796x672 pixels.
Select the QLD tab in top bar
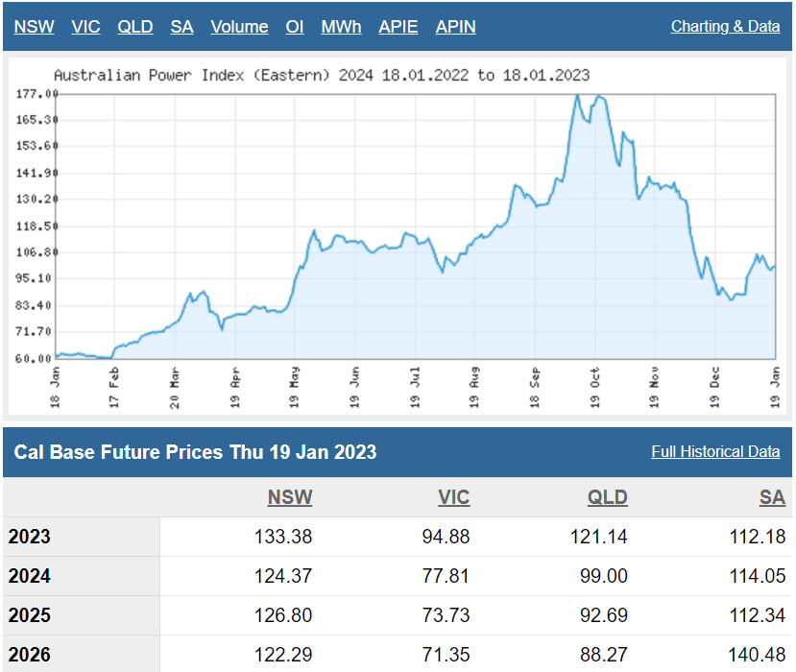pos(135,27)
